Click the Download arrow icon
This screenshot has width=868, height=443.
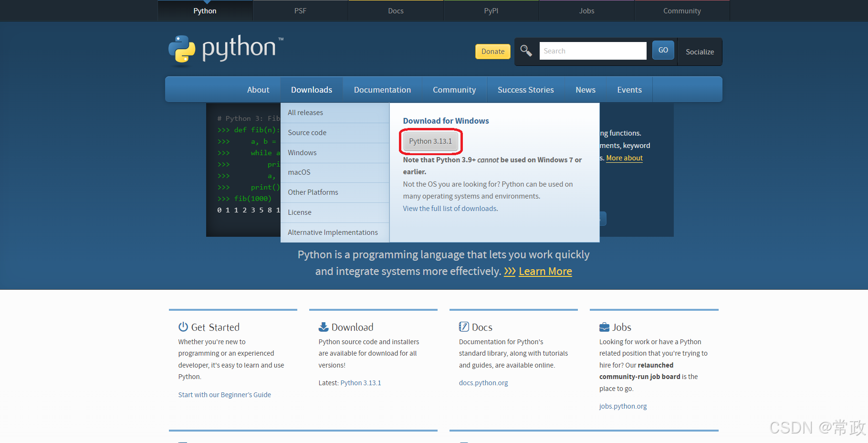[324, 327]
